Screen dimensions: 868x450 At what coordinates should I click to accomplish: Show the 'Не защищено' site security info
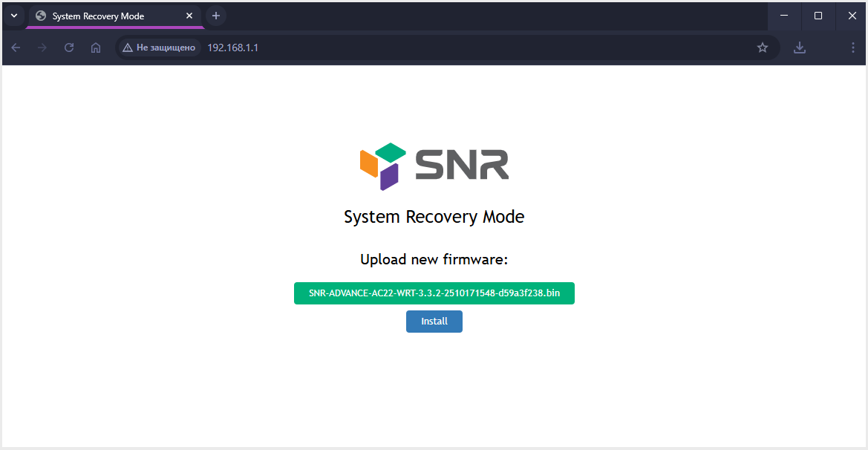tap(159, 48)
